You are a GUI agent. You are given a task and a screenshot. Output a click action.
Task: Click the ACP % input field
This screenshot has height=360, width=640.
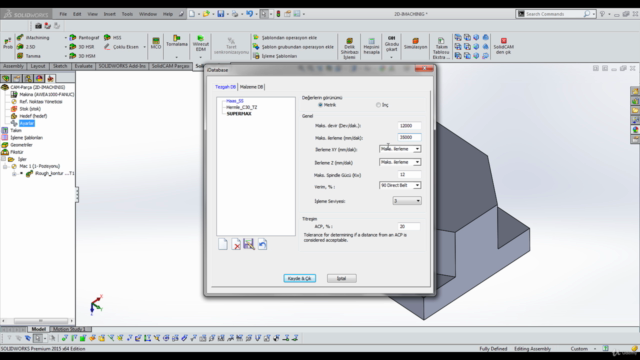click(408, 227)
